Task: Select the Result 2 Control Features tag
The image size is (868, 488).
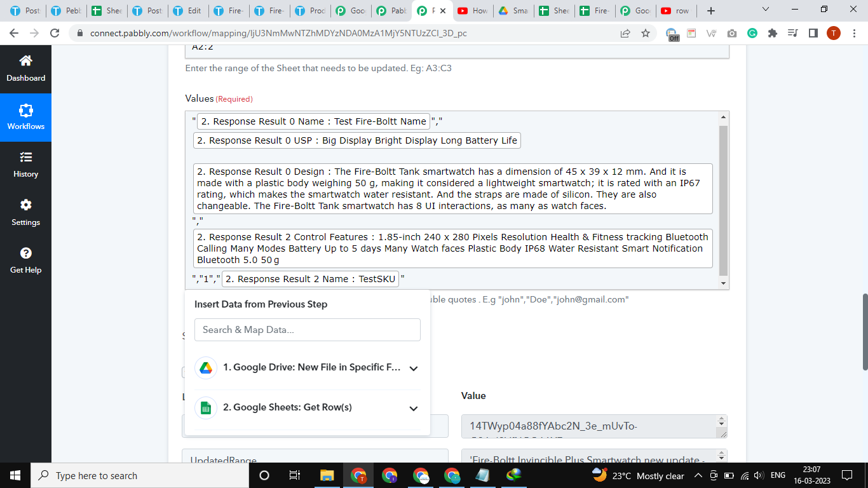Action: tap(453, 248)
